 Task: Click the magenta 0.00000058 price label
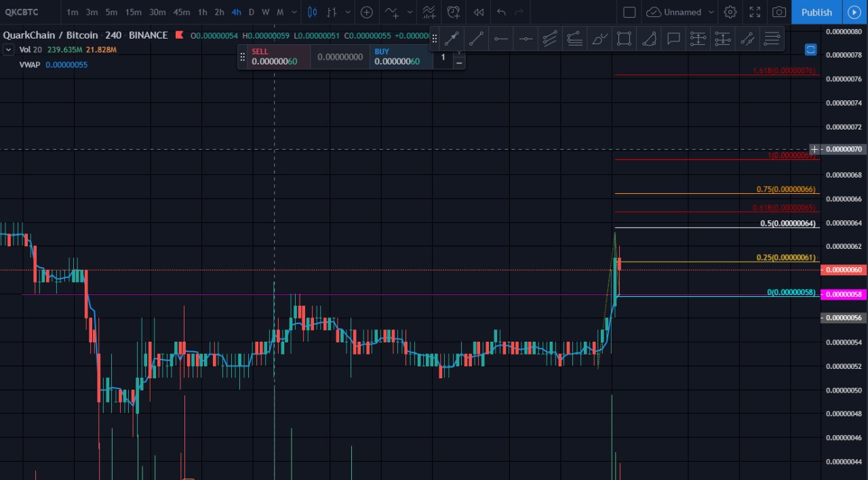844,294
